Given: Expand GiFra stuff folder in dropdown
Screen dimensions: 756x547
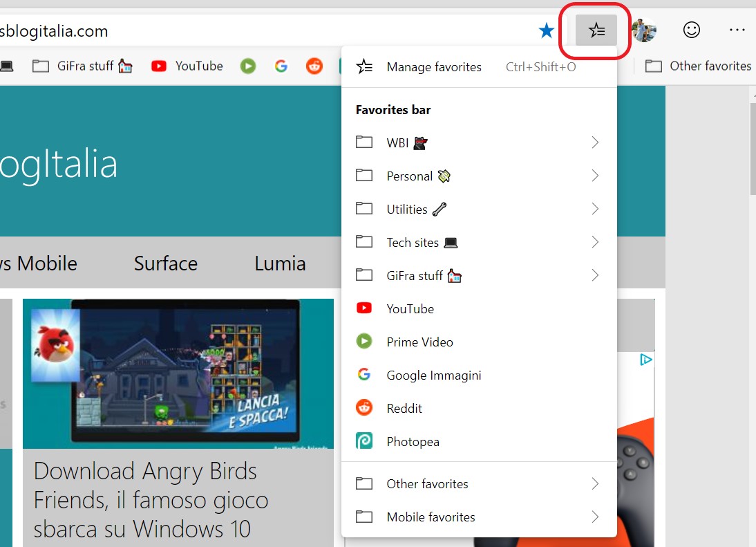Looking at the screenshot, I should (x=480, y=275).
